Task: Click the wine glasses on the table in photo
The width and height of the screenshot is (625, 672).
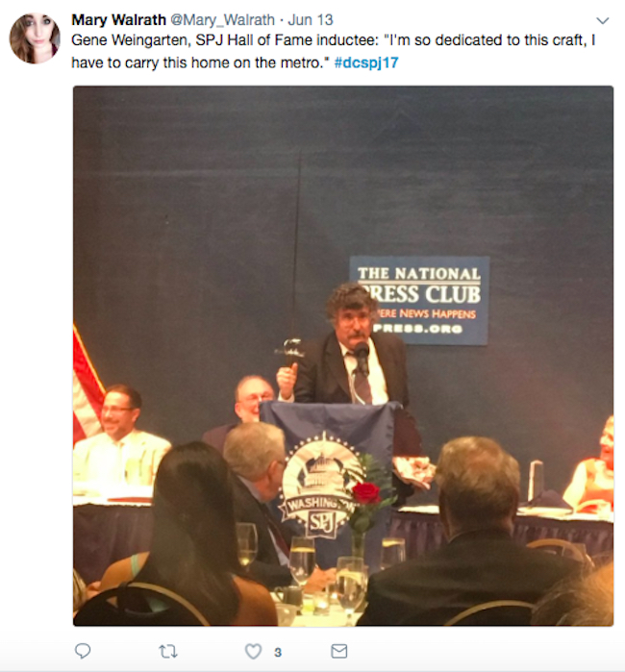Action: (322, 560)
